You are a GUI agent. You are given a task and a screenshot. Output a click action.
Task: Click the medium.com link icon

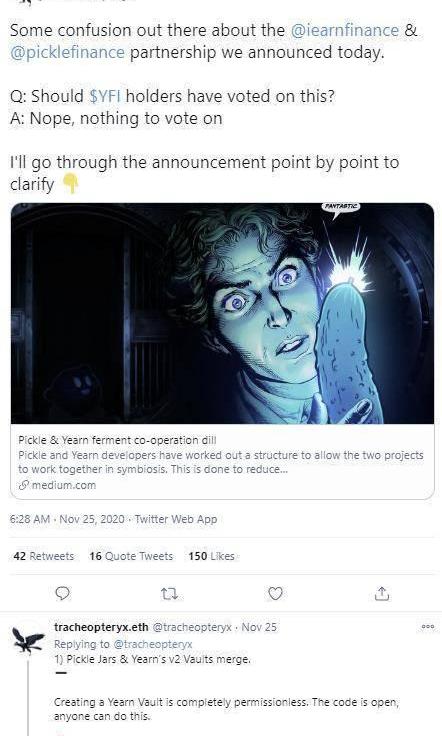tap(24, 485)
